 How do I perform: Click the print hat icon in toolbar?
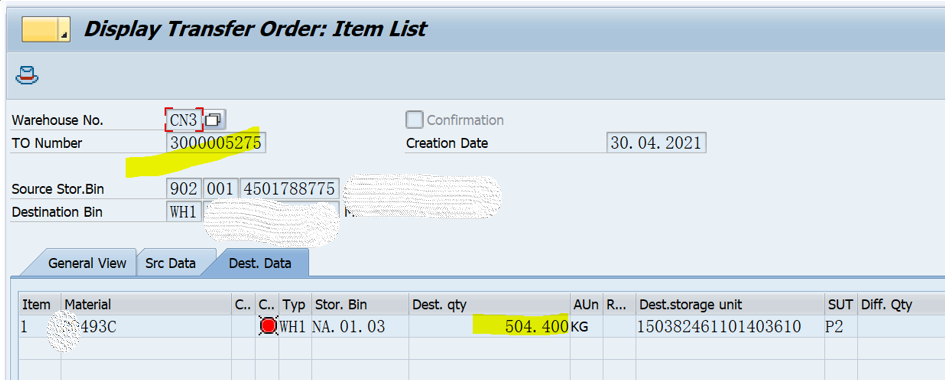tap(27, 75)
